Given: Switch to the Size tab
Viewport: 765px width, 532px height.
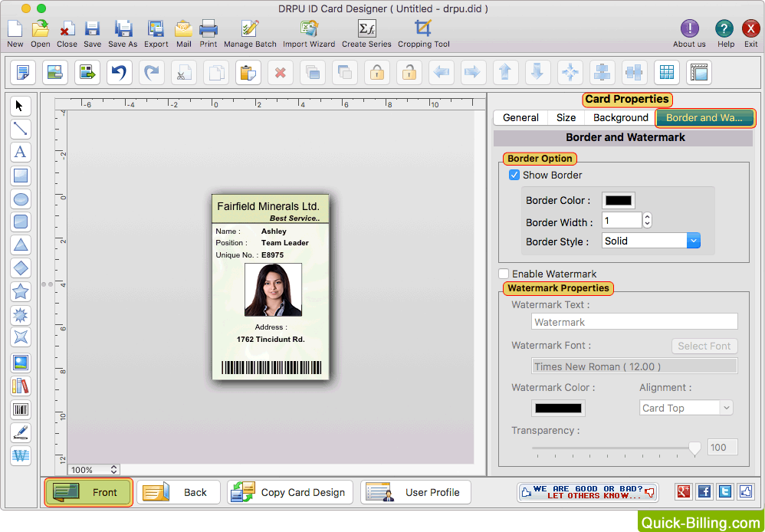Looking at the screenshot, I should click(x=566, y=117).
